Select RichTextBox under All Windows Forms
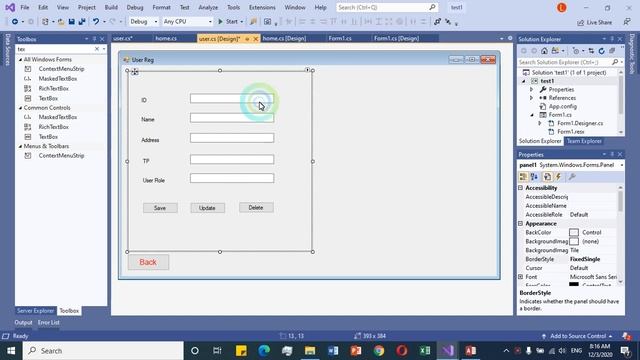Screen dimensions: 640x360 pyautogui.click(x=53, y=89)
